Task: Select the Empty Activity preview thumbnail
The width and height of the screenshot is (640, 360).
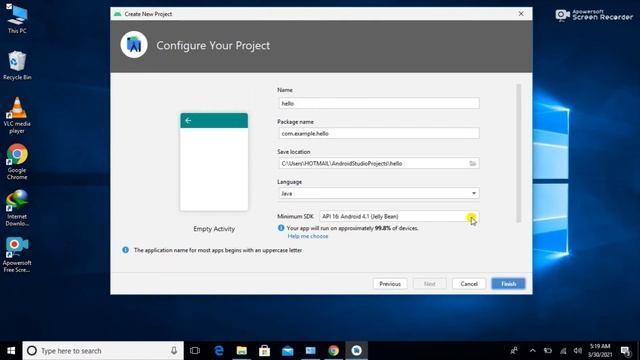Action: coord(214,162)
